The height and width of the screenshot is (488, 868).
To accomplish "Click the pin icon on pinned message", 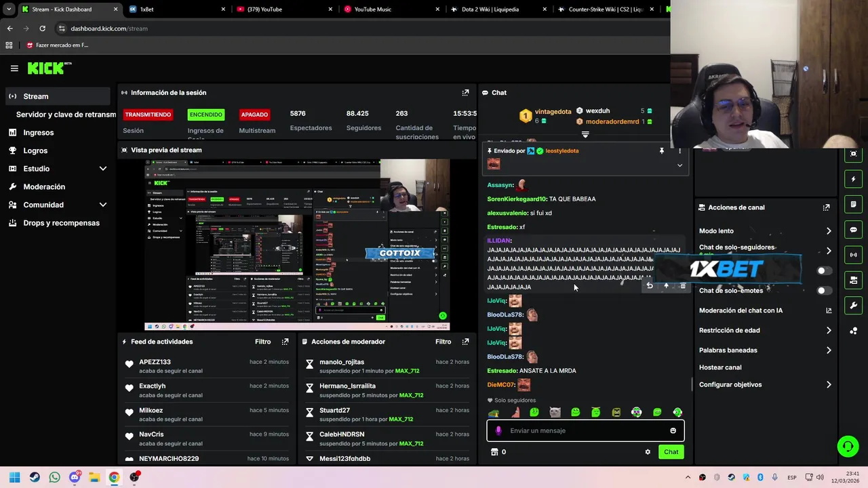I will point(662,151).
